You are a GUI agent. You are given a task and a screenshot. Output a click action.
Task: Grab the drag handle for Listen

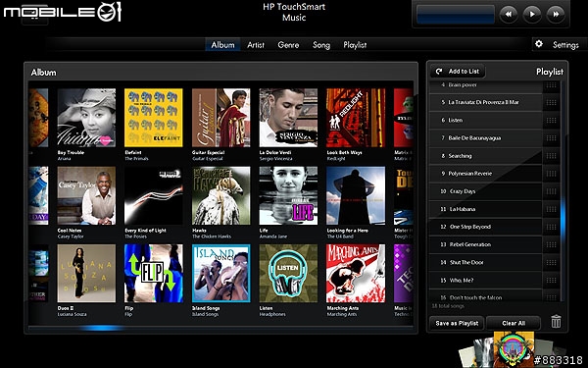[x=551, y=120]
